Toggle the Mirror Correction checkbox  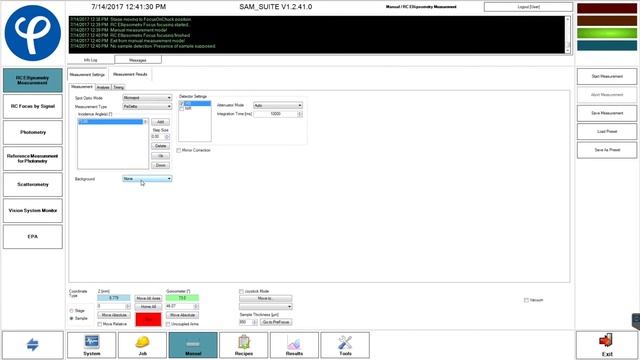tap(179, 151)
